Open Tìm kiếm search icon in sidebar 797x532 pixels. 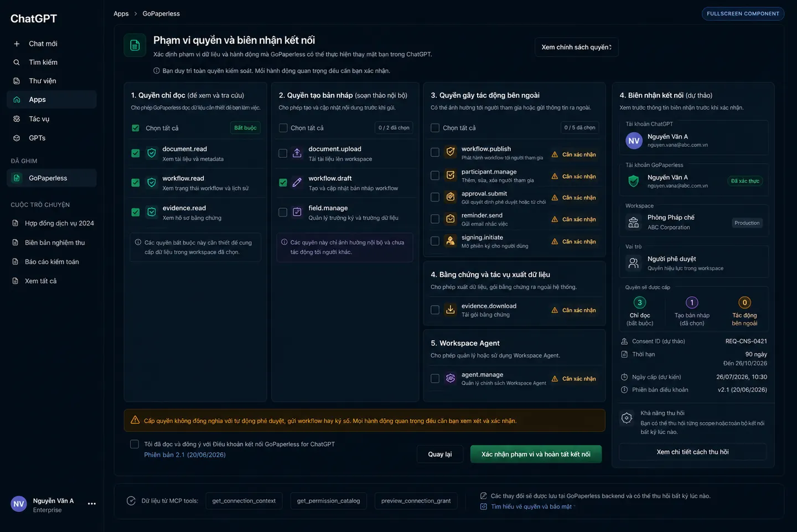click(x=17, y=63)
